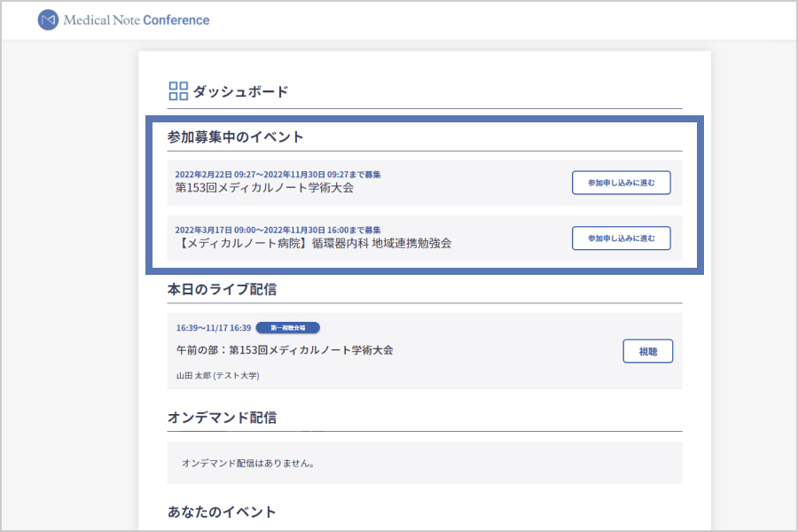This screenshot has height=532, width=798.
Task: Click the 午前の部：第153回メディカルノート学術大会 session title
Action: pyautogui.click(x=285, y=350)
